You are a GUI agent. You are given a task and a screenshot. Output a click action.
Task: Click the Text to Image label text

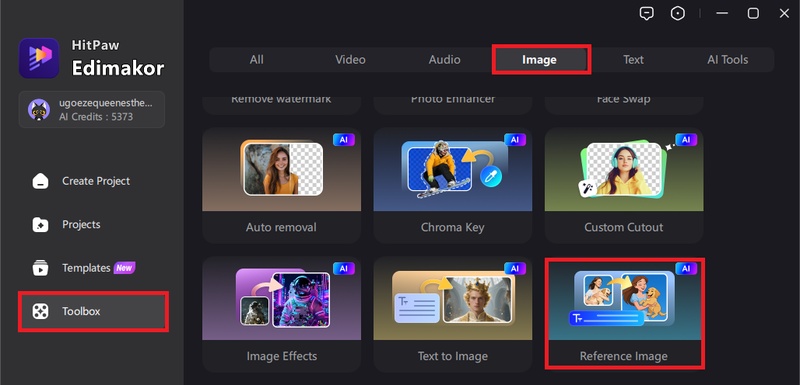[453, 356]
